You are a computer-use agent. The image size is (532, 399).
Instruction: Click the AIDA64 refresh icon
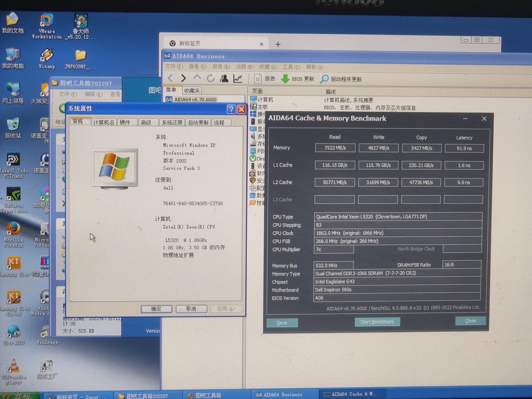(211, 78)
